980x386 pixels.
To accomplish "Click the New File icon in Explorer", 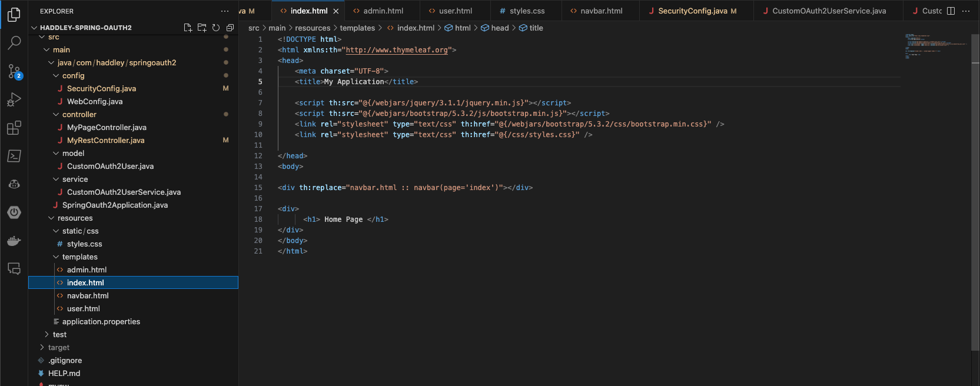I will (188, 28).
